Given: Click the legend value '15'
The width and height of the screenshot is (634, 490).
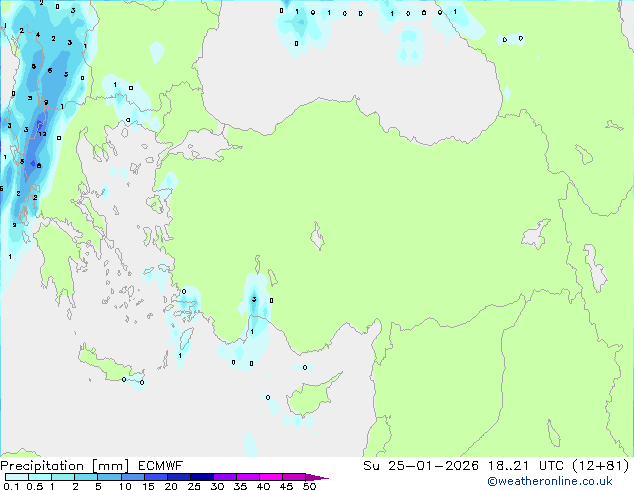Looking at the screenshot, I should click(x=148, y=486).
